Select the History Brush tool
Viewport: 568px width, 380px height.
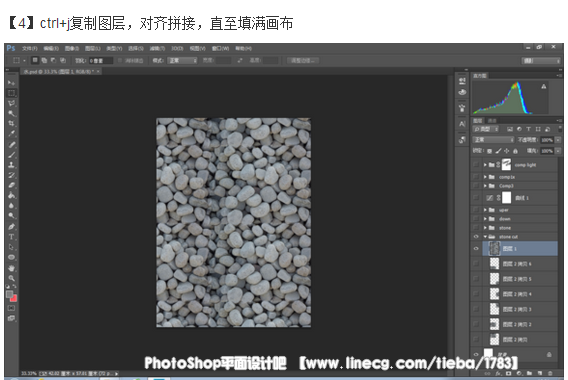pyautogui.click(x=11, y=175)
